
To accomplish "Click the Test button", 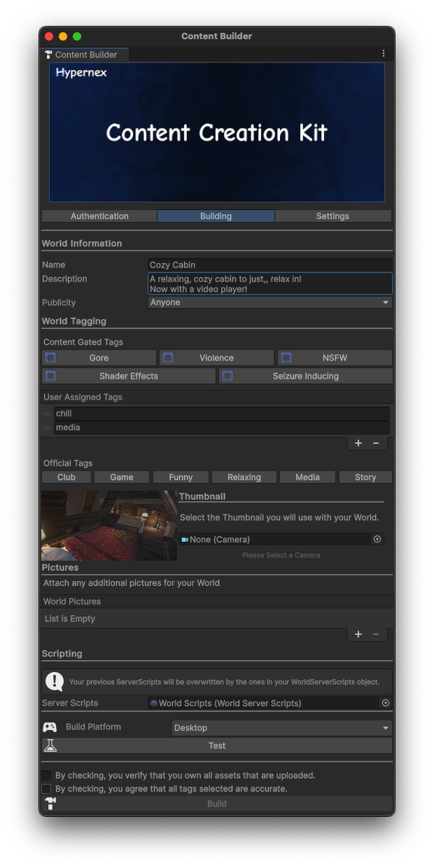I will 217,745.
